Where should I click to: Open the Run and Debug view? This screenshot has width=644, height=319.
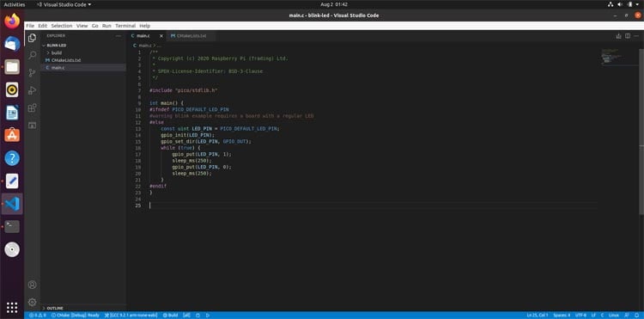[32, 90]
